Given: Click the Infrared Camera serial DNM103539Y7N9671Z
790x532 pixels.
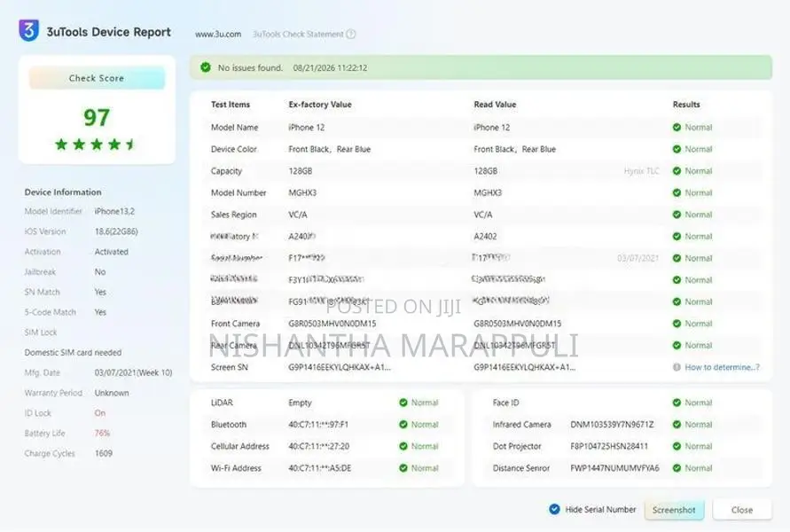Looking at the screenshot, I should point(612,425).
